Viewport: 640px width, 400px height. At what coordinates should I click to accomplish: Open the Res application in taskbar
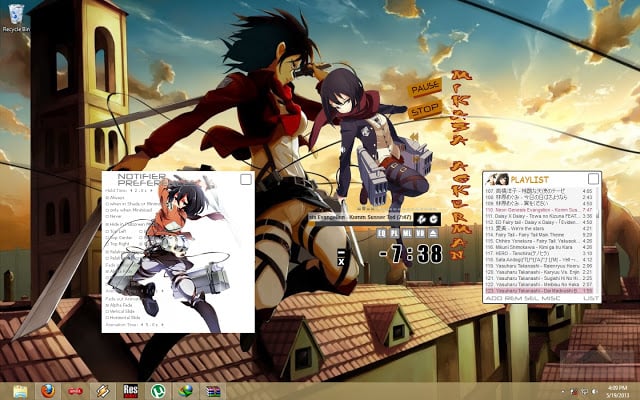[131, 391]
